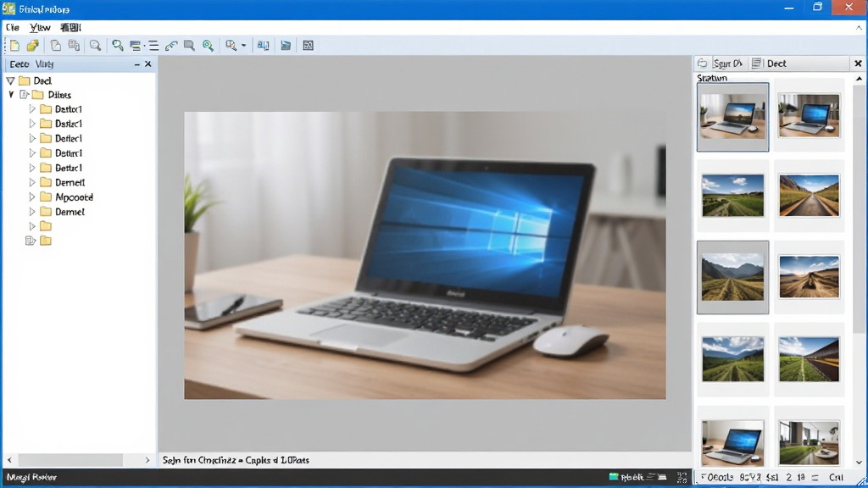Click the dotted grid icon in the status bar
The image size is (868, 488).
682,477
